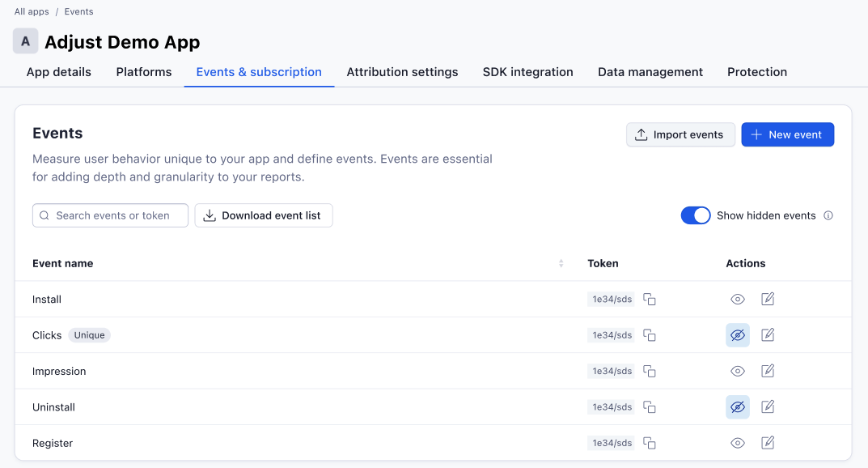Copy the Install event token
The image size is (868, 468).
(649, 300)
